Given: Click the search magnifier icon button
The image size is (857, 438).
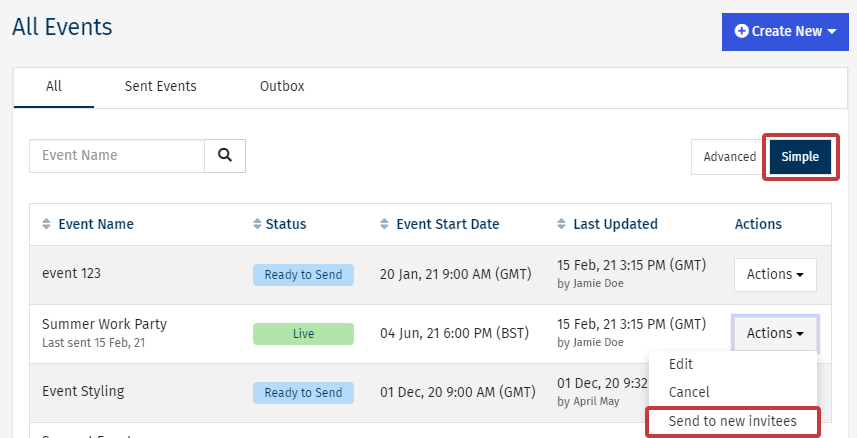Looking at the screenshot, I should (x=225, y=156).
